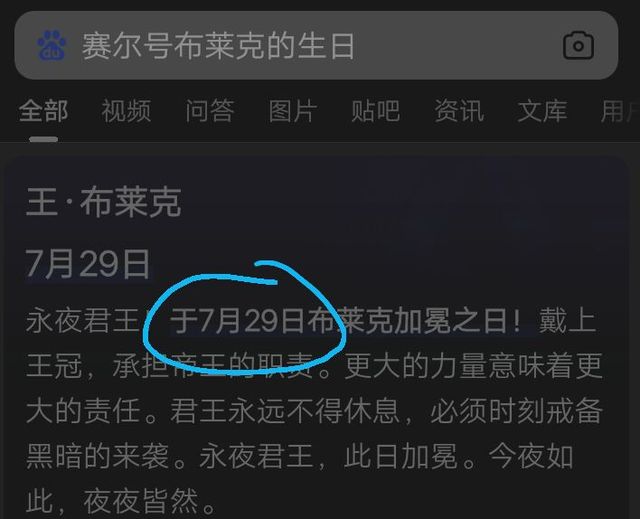The width and height of the screenshot is (640, 519).
Task: Open the 贴吧 tab
Action: 376,111
